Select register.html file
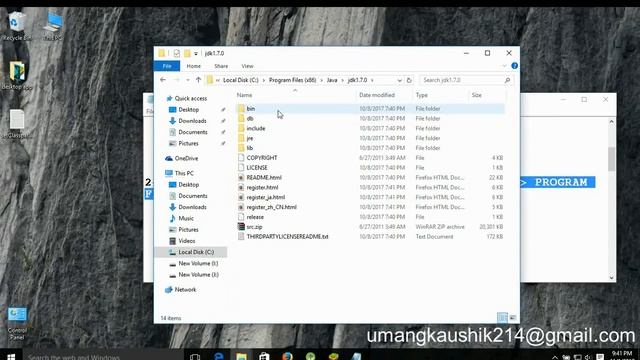Screen dimensions: 640x360 [x=262, y=187]
